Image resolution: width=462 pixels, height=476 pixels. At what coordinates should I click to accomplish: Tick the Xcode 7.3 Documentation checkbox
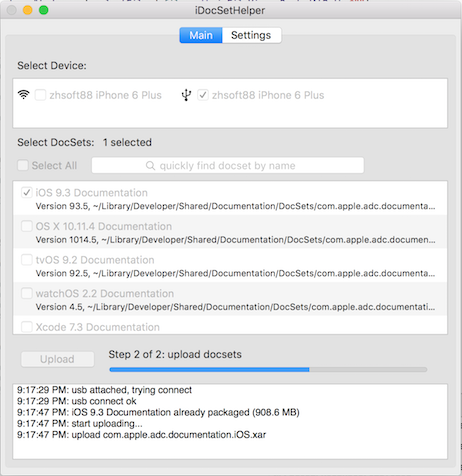point(27,327)
